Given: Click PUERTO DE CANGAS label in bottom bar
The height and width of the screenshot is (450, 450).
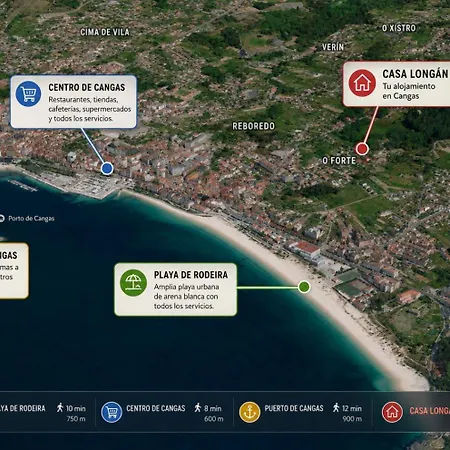Looking at the screenshot, I should pos(294,408).
